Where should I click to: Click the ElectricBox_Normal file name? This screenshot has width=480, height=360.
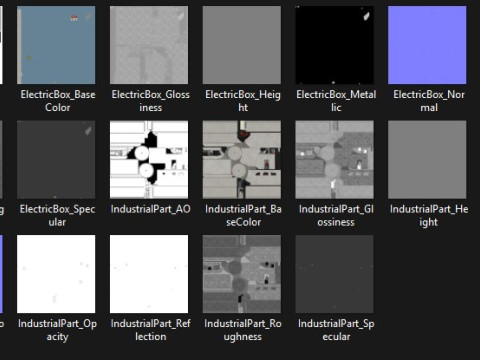[429, 101]
